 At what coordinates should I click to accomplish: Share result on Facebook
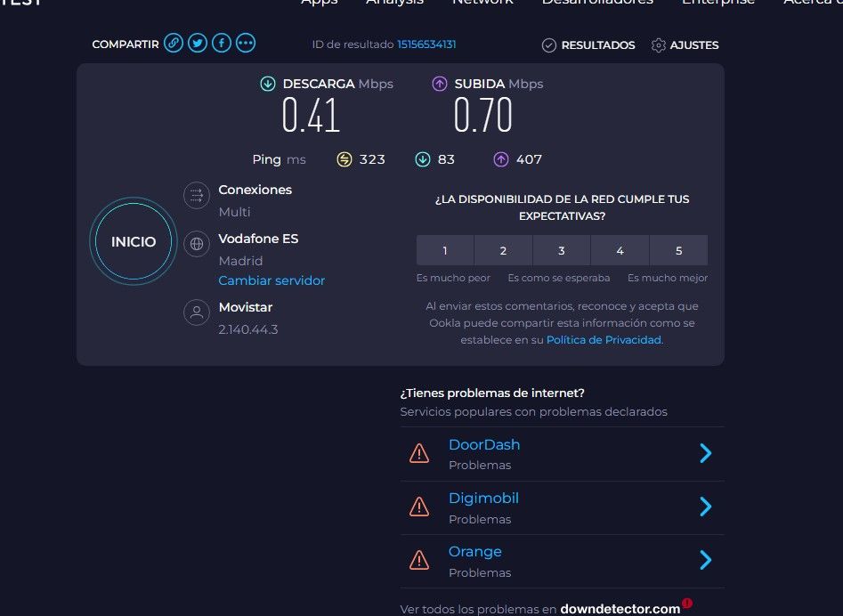tap(222, 44)
